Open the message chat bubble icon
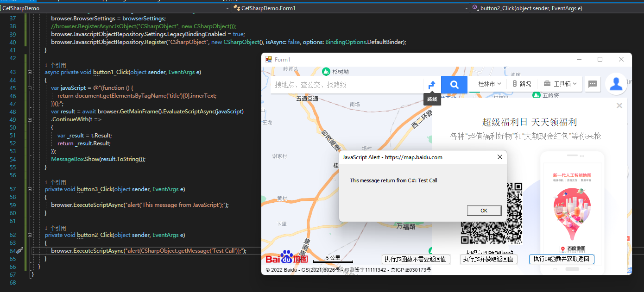Viewport: 644px width, 292px height. (x=593, y=84)
